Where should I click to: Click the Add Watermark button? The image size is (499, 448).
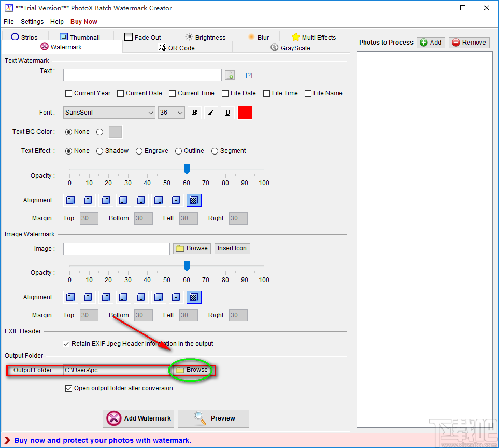tap(138, 418)
